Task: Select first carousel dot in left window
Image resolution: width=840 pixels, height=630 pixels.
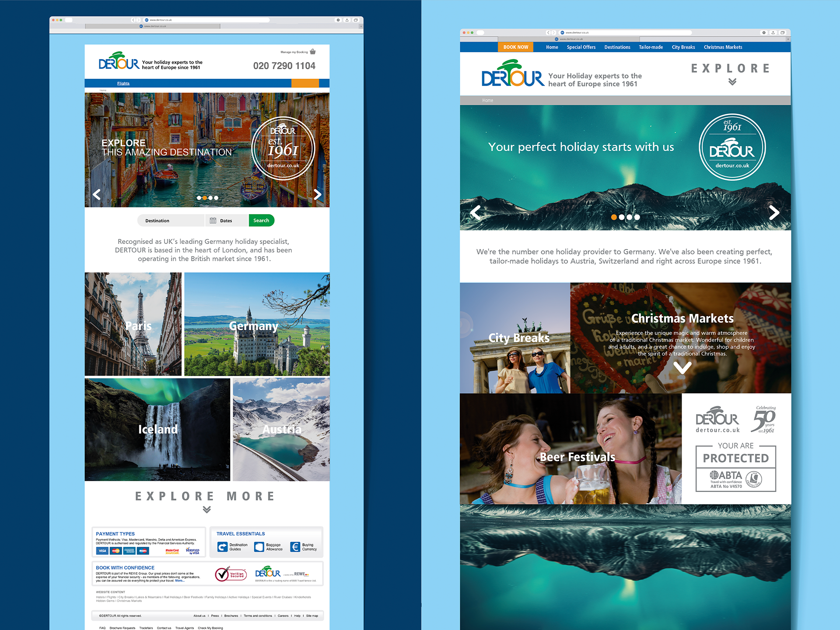Action: 199,198
